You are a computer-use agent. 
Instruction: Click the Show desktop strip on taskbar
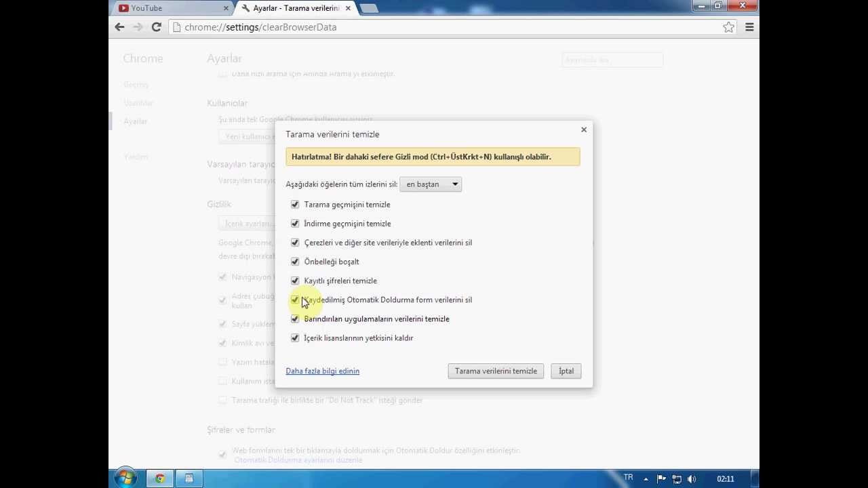(755, 479)
